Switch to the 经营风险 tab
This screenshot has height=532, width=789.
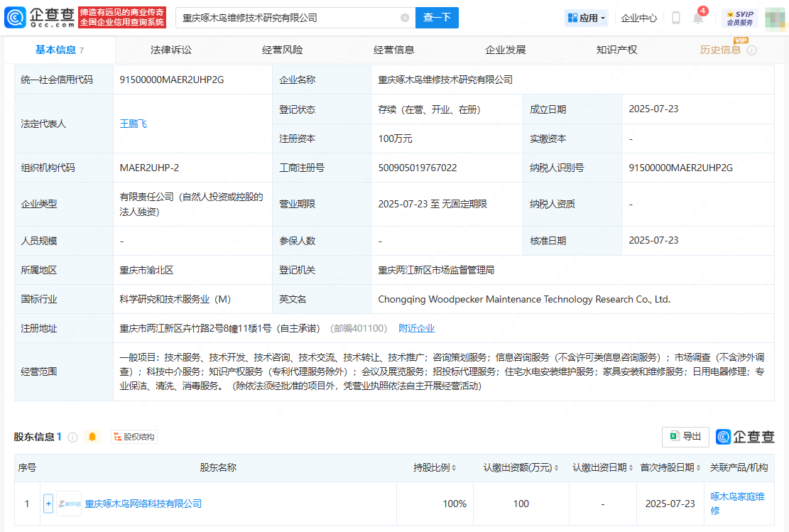pyautogui.click(x=282, y=50)
